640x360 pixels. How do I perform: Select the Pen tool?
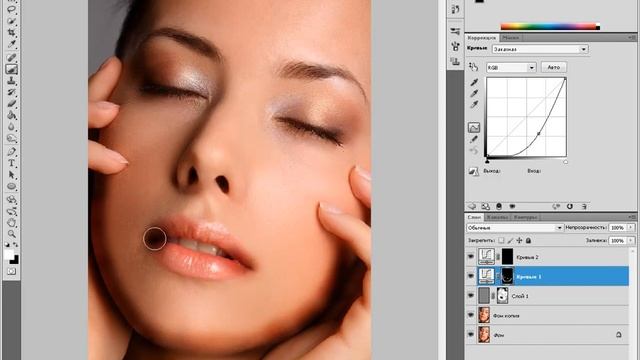point(11,152)
